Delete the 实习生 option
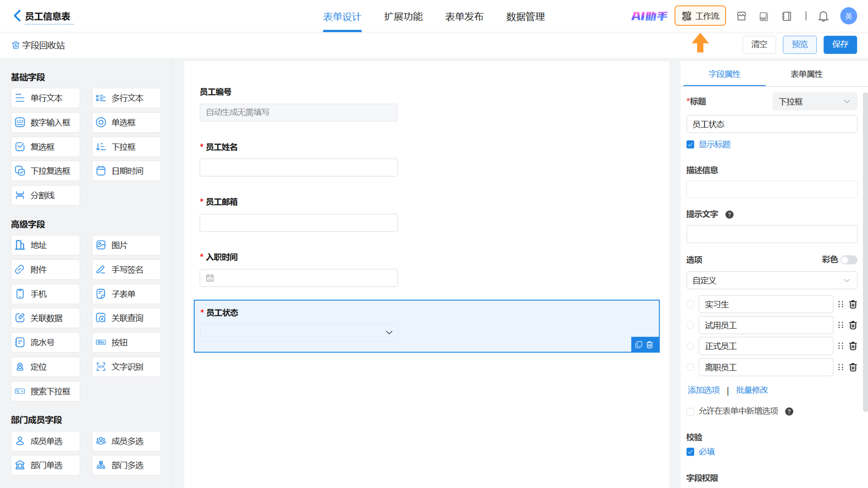The image size is (868, 488). [x=853, y=304]
